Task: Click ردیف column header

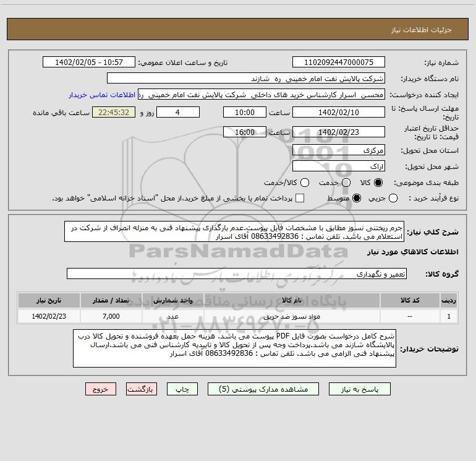Action: click(x=449, y=301)
